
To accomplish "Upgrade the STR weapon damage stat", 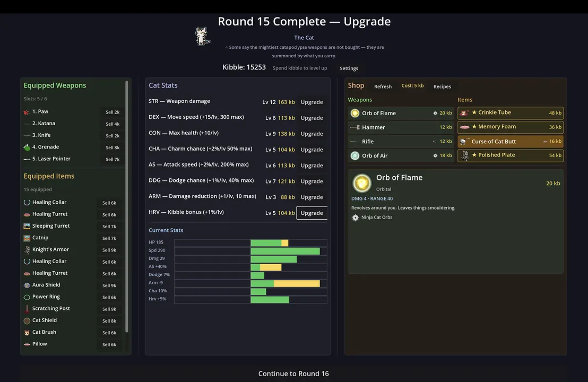I will tap(312, 102).
